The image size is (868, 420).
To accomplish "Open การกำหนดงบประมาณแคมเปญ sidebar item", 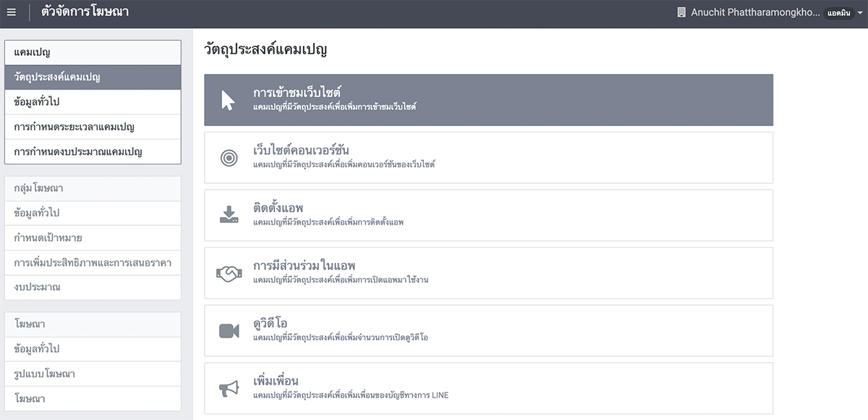I will (x=93, y=152).
